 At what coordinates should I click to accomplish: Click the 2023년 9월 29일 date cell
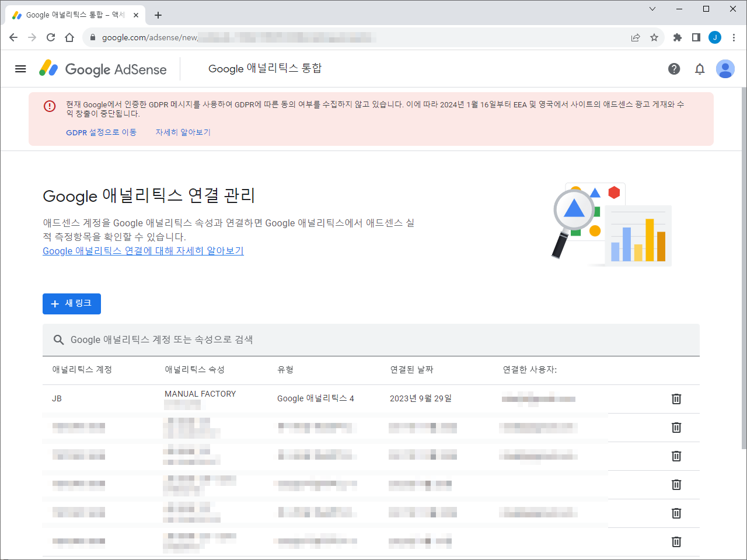pyautogui.click(x=421, y=399)
